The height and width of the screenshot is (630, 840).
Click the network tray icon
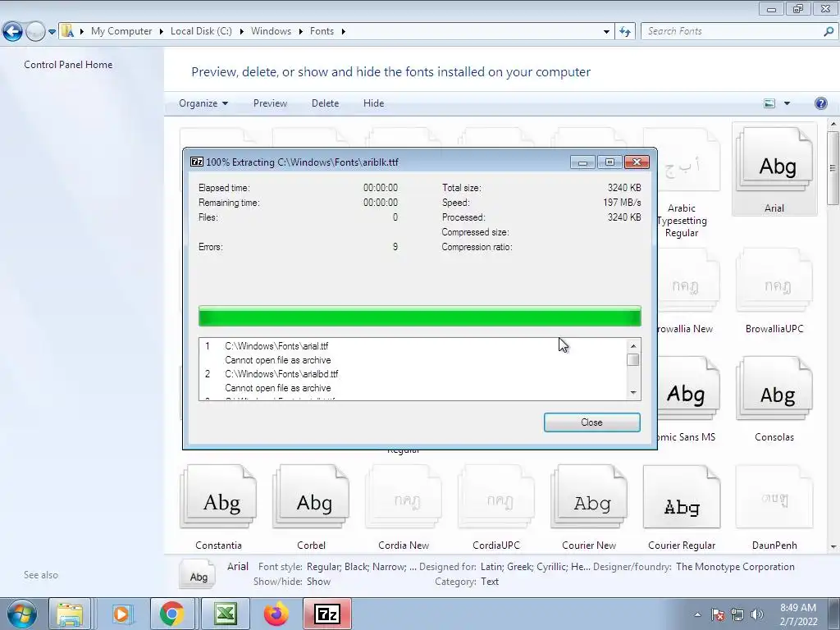pyautogui.click(x=737, y=614)
